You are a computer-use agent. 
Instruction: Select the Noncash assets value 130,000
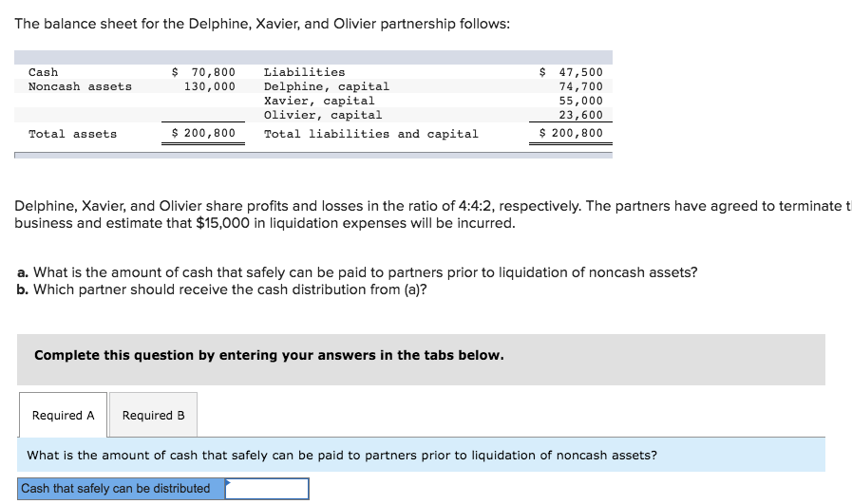point(210,86)
